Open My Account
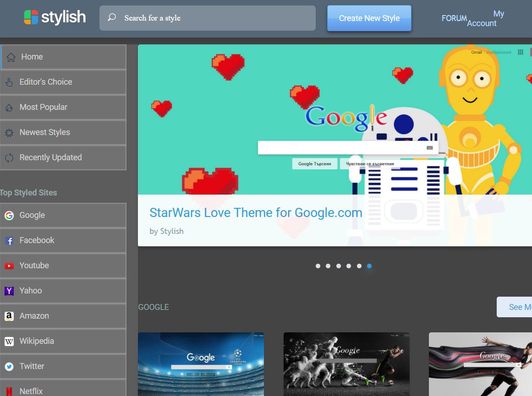The image size is (532, 396). 486,18
